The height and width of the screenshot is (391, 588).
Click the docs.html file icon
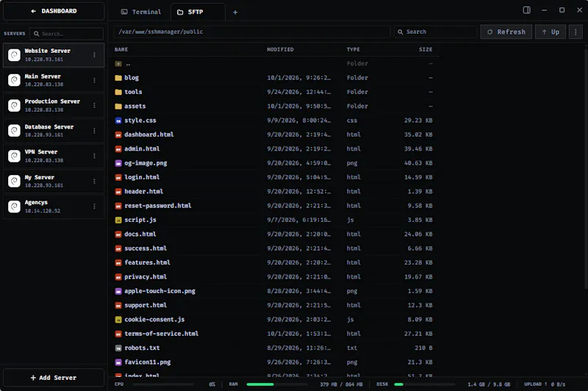[118, 234]
